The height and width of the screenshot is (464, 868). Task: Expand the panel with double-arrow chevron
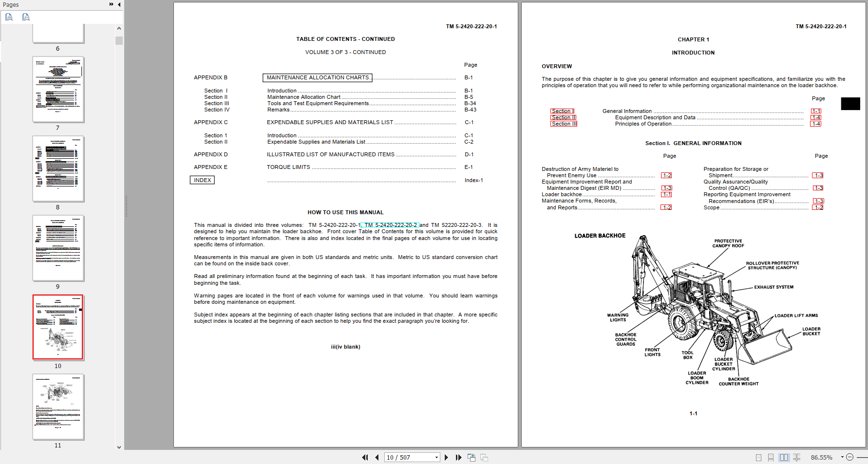112,4
